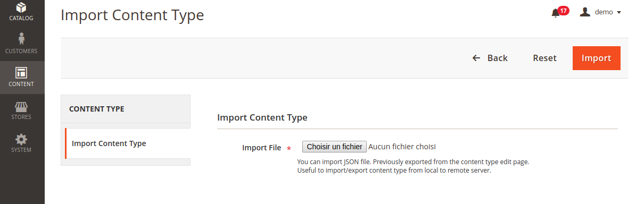Open the Stores storefront icon

21,106
